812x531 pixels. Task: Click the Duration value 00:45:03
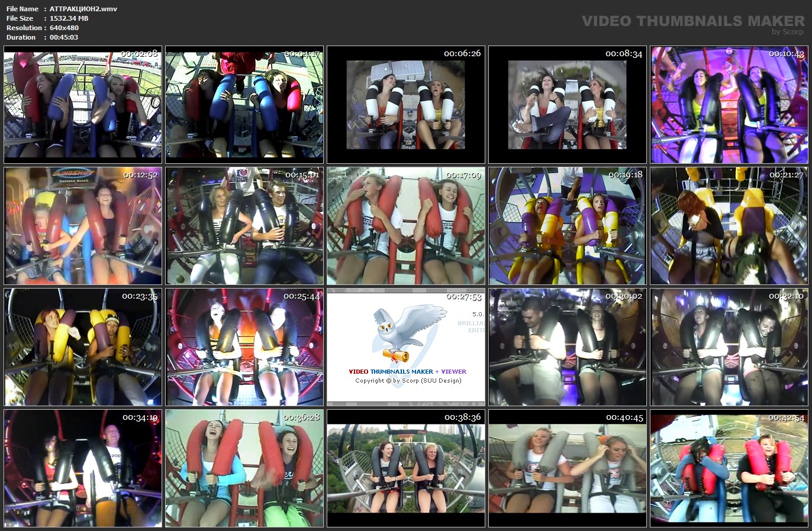click(64, 37)
